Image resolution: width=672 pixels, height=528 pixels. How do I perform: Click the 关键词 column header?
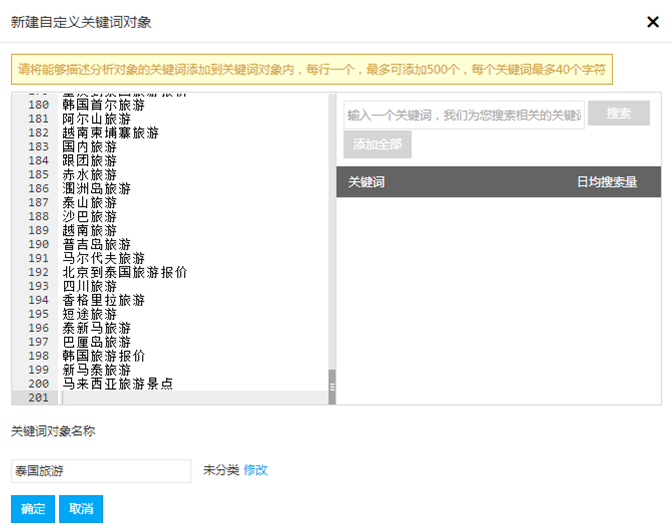point(366,182)
